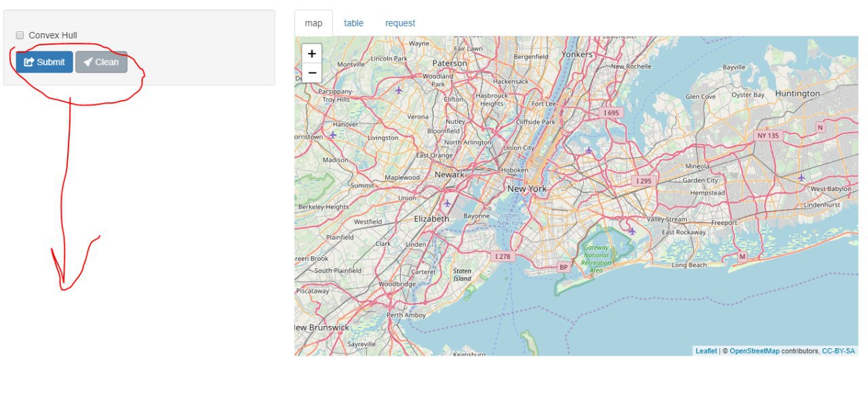Click the Woodbridge label on map
This screenshot has height=393, width=868.
click(397, 284)
